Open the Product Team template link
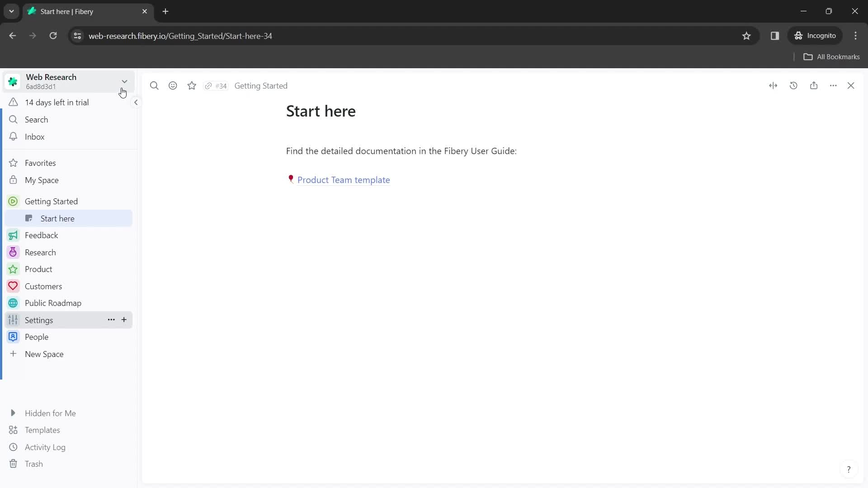This screenshot has height=488, width=868. 344,180
